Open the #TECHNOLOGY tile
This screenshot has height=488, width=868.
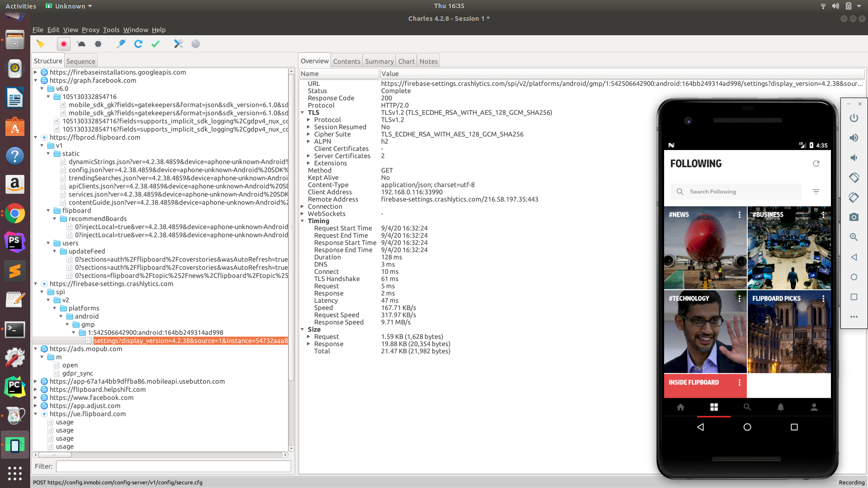(705, 332)
